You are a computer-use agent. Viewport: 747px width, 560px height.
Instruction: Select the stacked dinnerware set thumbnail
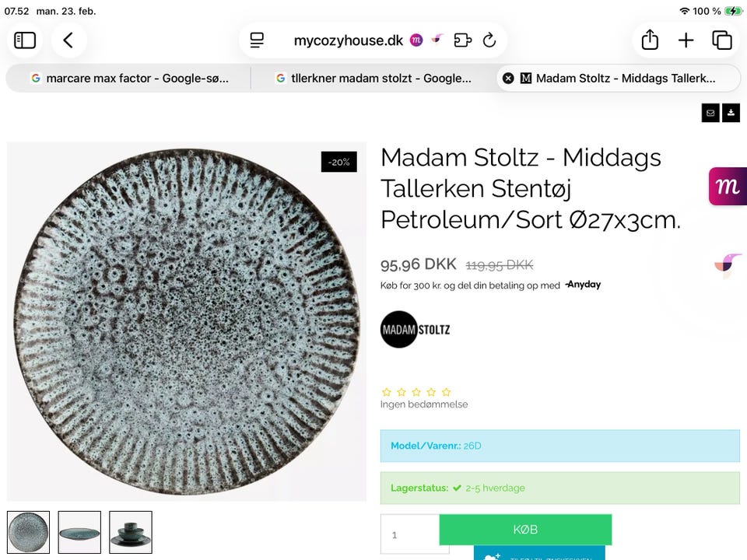coord(131,532)
